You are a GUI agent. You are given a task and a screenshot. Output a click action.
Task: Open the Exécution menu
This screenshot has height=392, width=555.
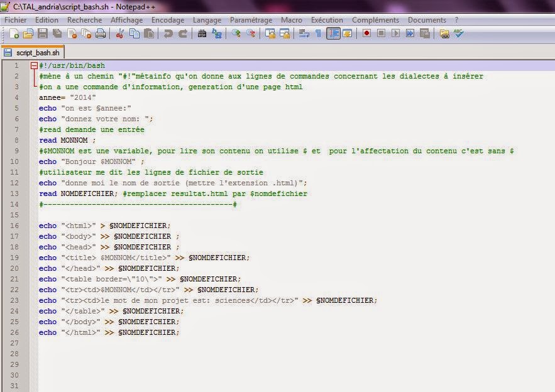327,20
